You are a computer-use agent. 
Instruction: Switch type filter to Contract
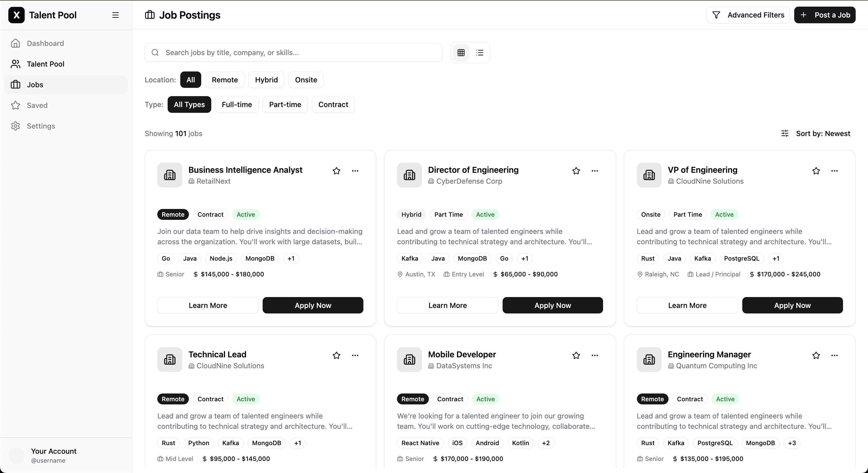click(333, 104)
